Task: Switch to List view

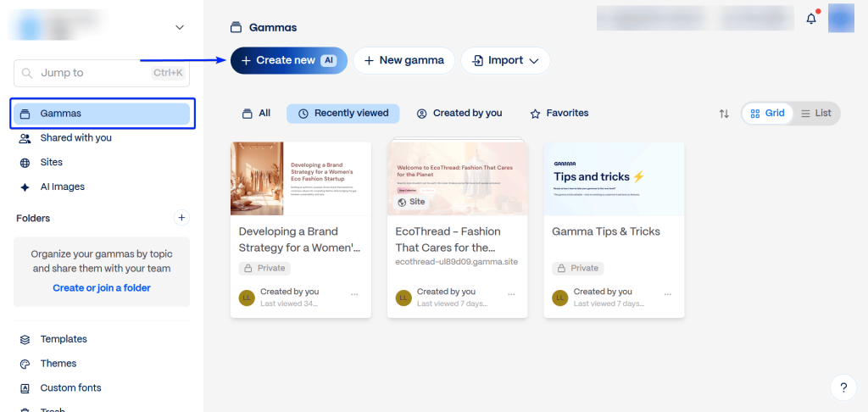Action: (x=815, y=114)
